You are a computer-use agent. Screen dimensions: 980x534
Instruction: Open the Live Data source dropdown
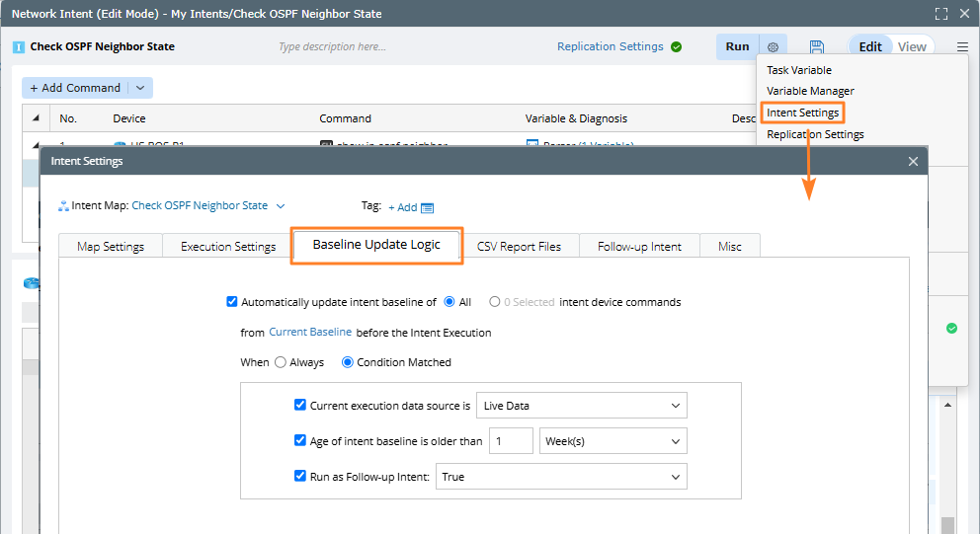click(x=581, y=406)
